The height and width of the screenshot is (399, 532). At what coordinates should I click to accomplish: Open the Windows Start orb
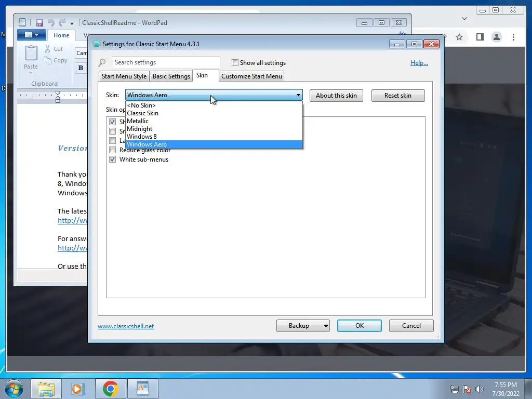pos(14,389)
